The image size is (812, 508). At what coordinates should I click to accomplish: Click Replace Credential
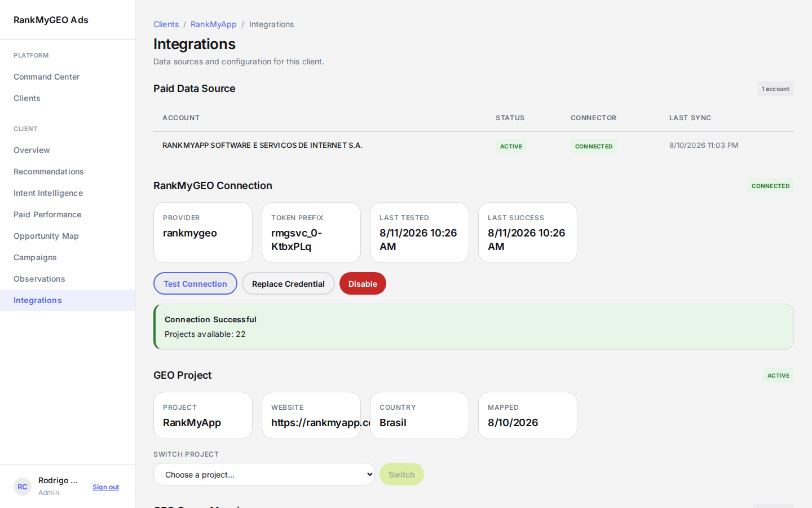(288, 283)
